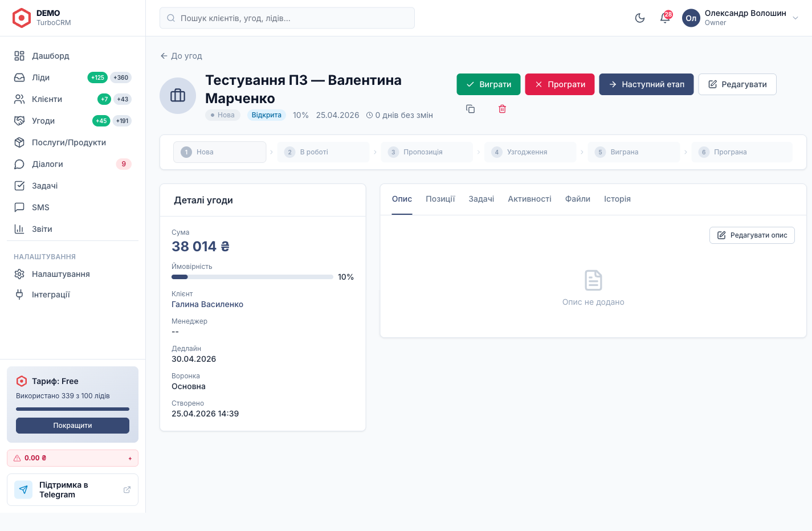
Task: Click the +45 deals badge
Action: pyautogui.click(x=101, y=121)
